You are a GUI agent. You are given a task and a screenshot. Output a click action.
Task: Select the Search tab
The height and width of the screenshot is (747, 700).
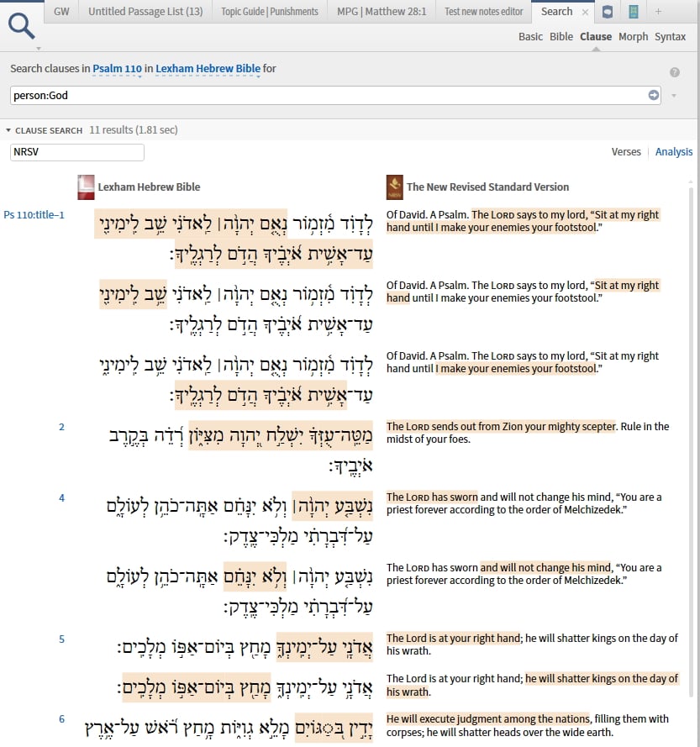click(556, 12)
